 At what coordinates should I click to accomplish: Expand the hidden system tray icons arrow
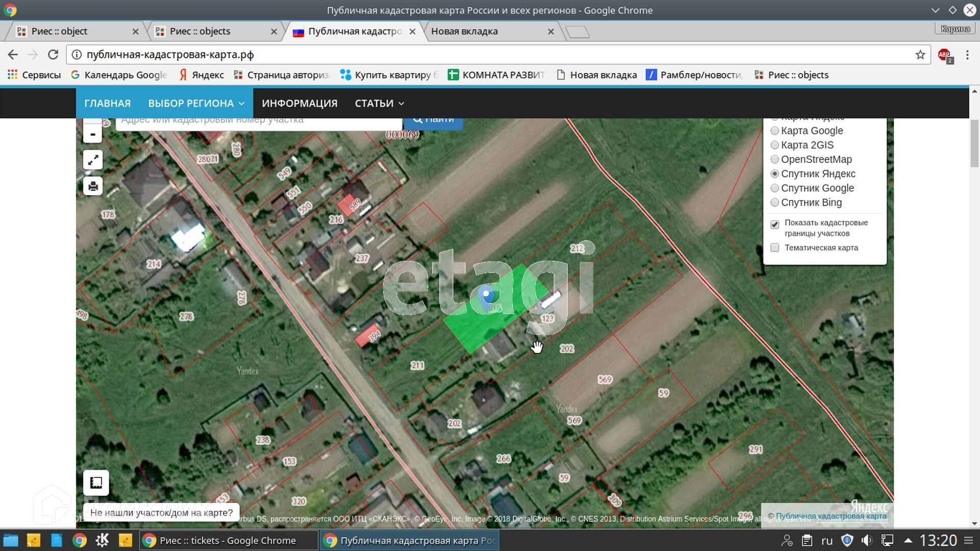(x=908, y=540)
